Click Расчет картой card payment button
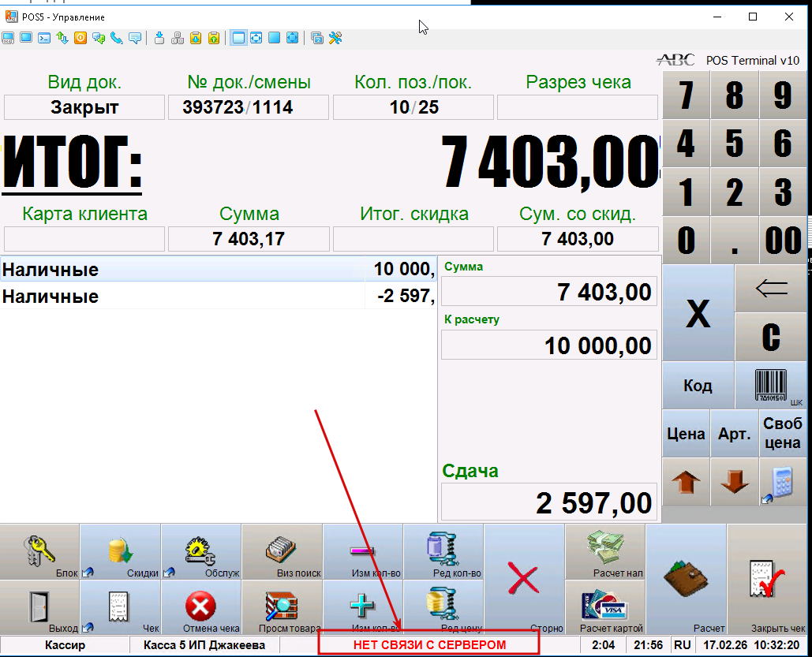812x657 pixels. (605, 607)
